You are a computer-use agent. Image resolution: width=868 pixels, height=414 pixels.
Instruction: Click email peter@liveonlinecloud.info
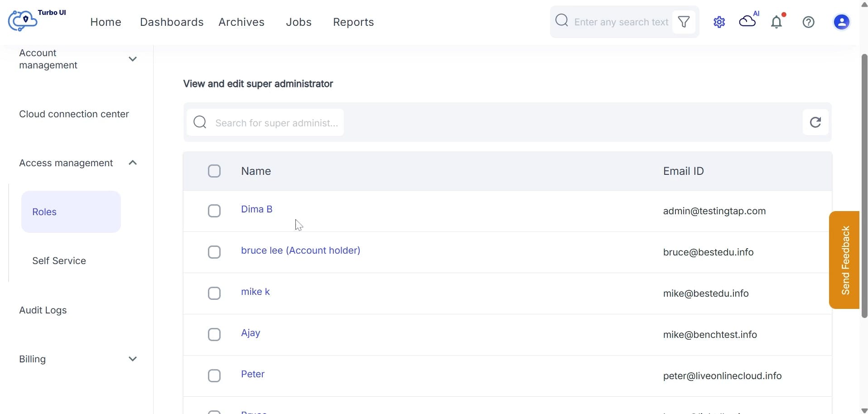722,375
